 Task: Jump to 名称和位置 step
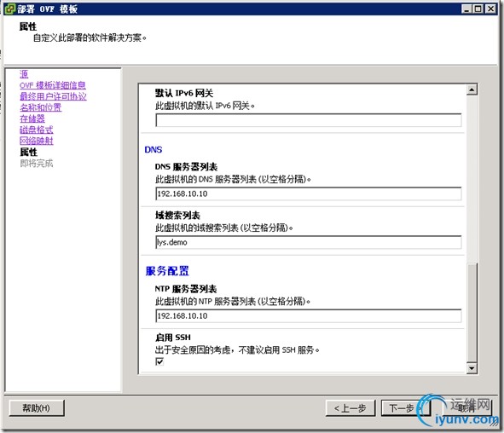[x=40, y=107]
